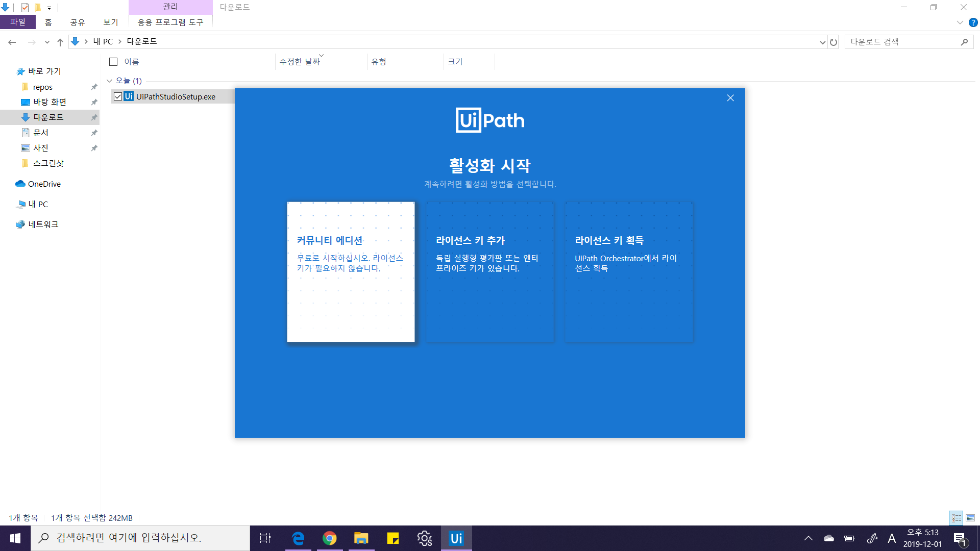Toggle the select-all checkbox in column header
Image resolution: width=980 pixels, height=551 pixels.
(113, 62)
